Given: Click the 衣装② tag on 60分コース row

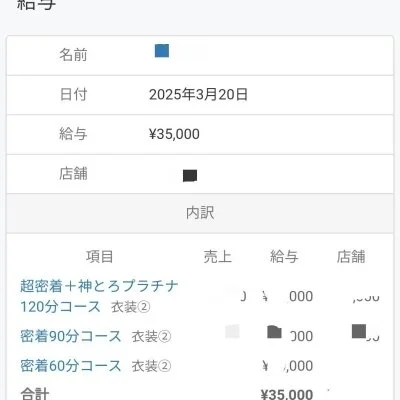Looking at the screenshot, I should (151, 366).
